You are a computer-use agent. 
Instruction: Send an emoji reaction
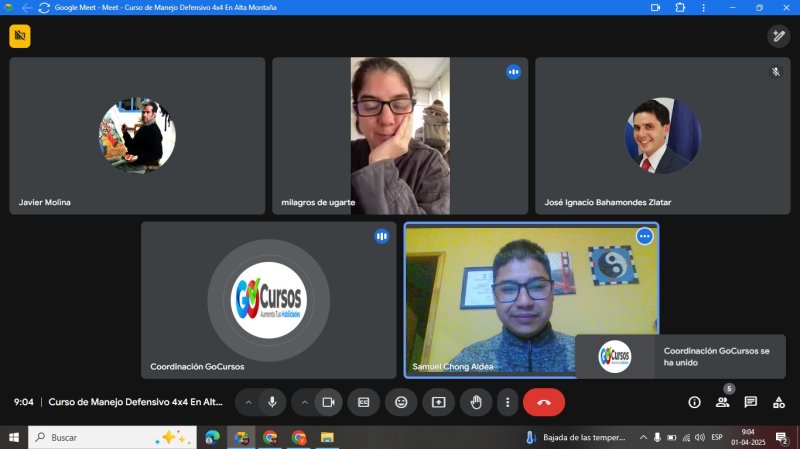click(x=401, y=402)
